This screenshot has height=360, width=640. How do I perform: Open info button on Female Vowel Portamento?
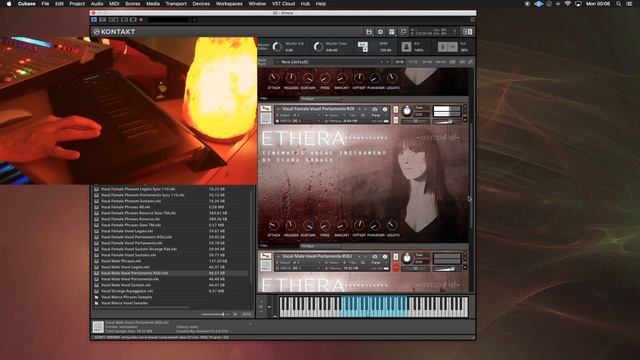[384, 109]
